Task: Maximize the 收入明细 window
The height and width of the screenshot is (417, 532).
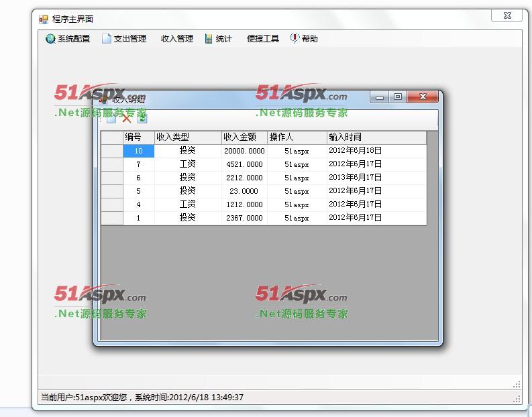Action: coord(398,97)
